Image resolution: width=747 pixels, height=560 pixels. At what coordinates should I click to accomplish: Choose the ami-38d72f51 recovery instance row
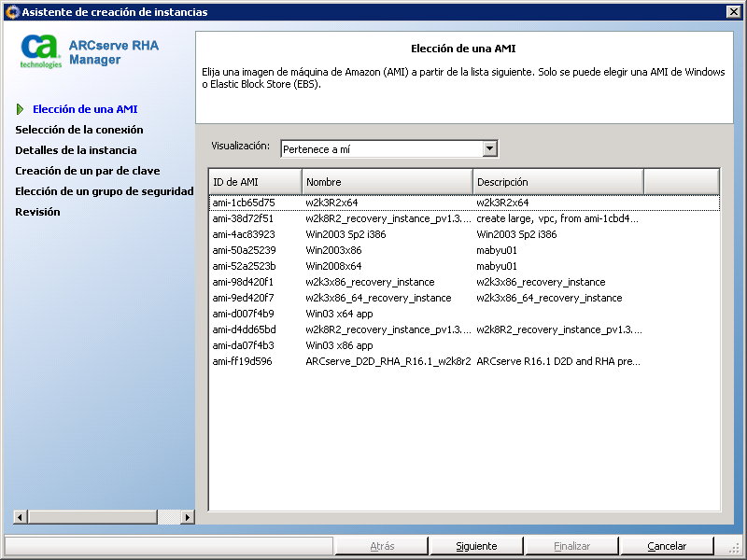tap(243, 218)
